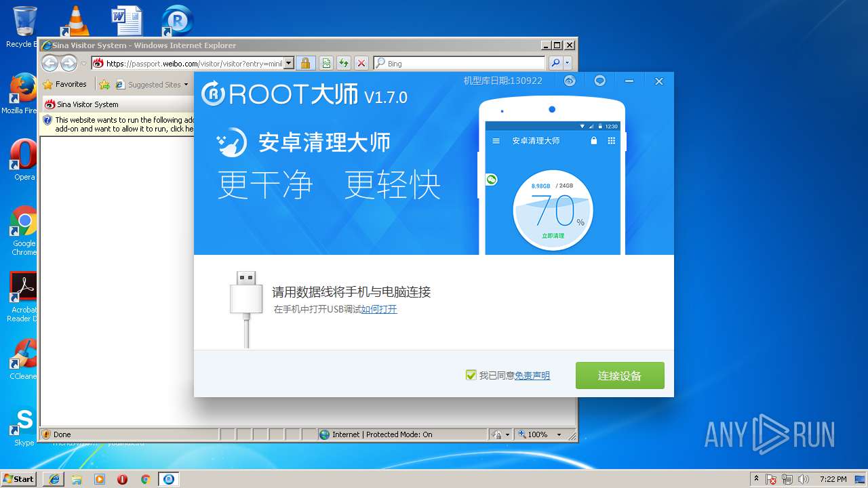868x488 pixels.
Task: Click the Back arrow in Internet Explorer
Action: pyautogui.click(x=50, y=63)
